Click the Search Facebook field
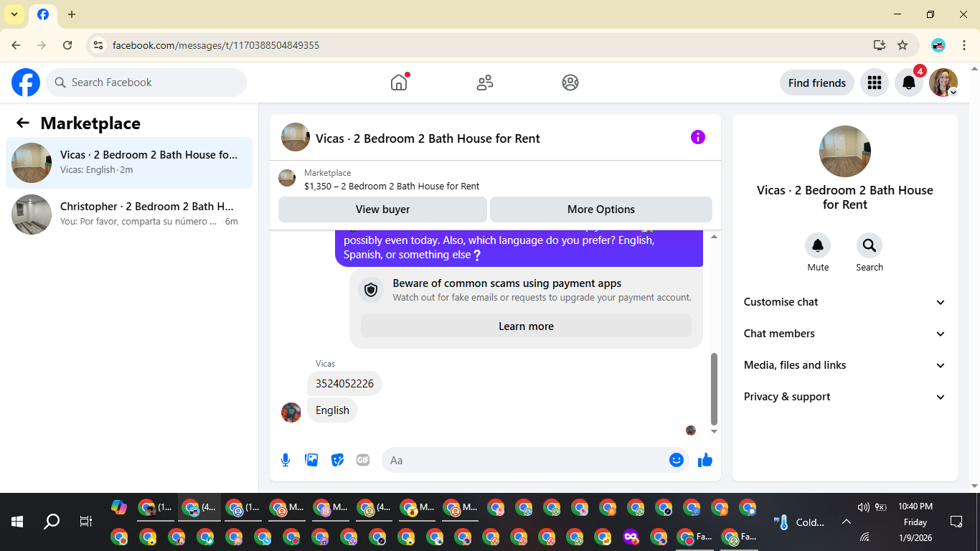Screen dimensions: 980x551 [146, 83]
